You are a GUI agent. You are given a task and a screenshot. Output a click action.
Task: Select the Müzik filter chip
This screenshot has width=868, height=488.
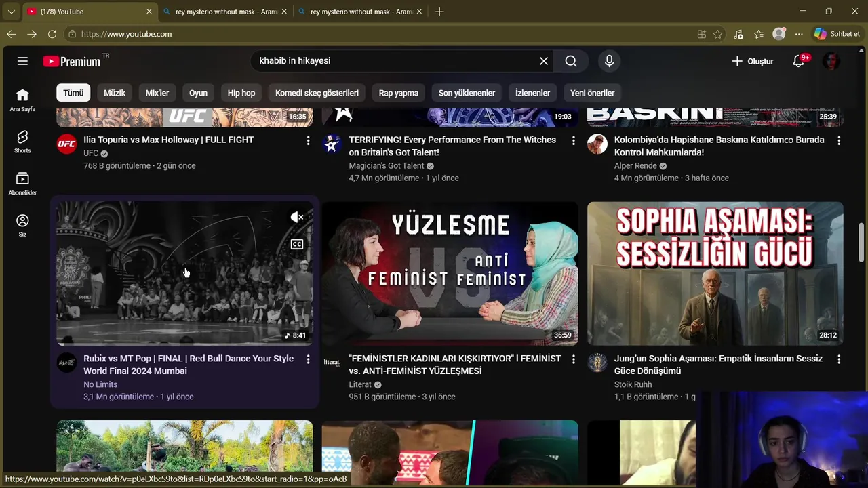pos(114,93)
